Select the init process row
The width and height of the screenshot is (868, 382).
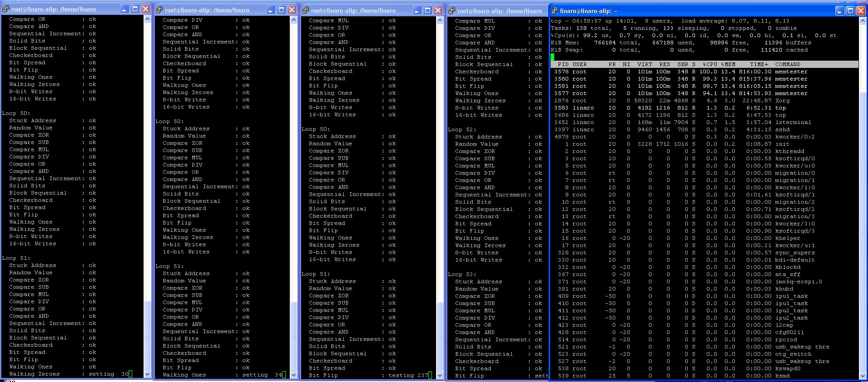coord(704,144)
